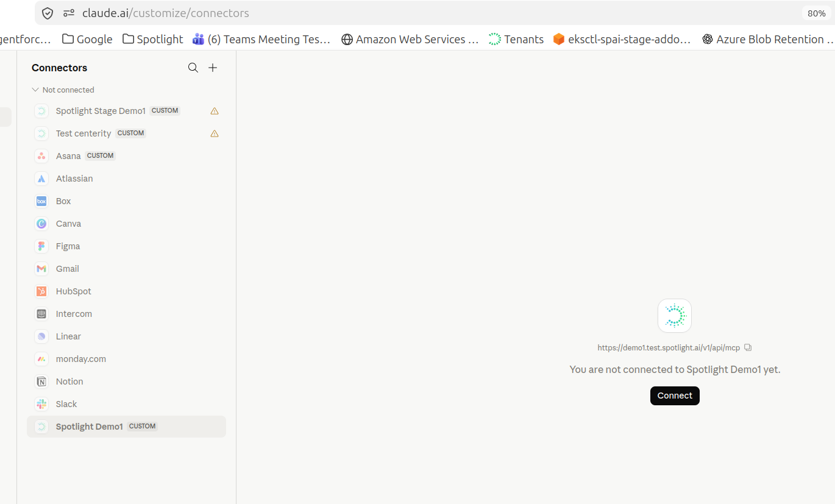Open the Azure Blob Retention bookmark
This screenshot has width=835, height=504.
pyautogui.click(x=768, y=39)
